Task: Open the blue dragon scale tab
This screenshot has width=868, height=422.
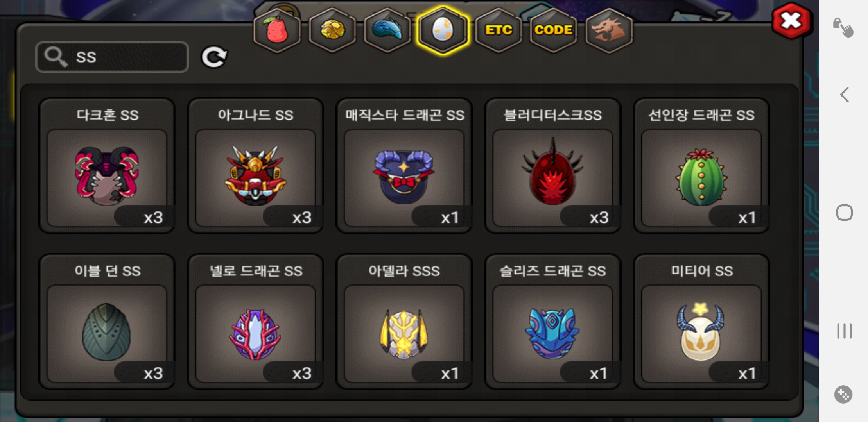Action: (x=387, y=30)
